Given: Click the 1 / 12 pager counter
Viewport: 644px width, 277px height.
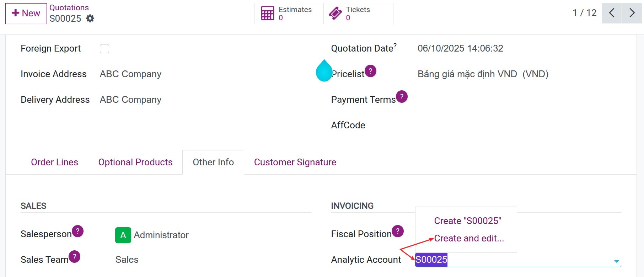Looking at the screenshot, I should pyautogui.click(x=584, y=13).
